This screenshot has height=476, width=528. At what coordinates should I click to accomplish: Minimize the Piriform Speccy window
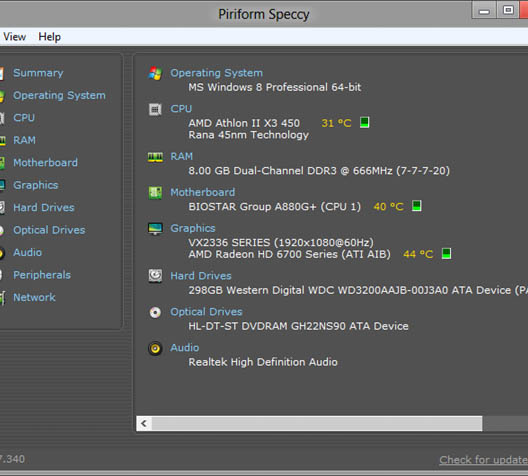(x=484, y=10)
